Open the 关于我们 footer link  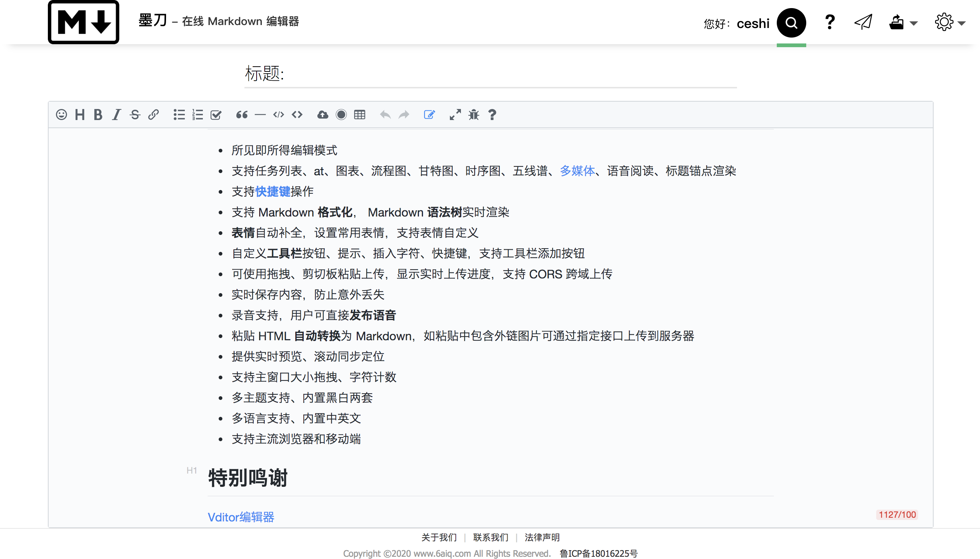pos(439,537)
